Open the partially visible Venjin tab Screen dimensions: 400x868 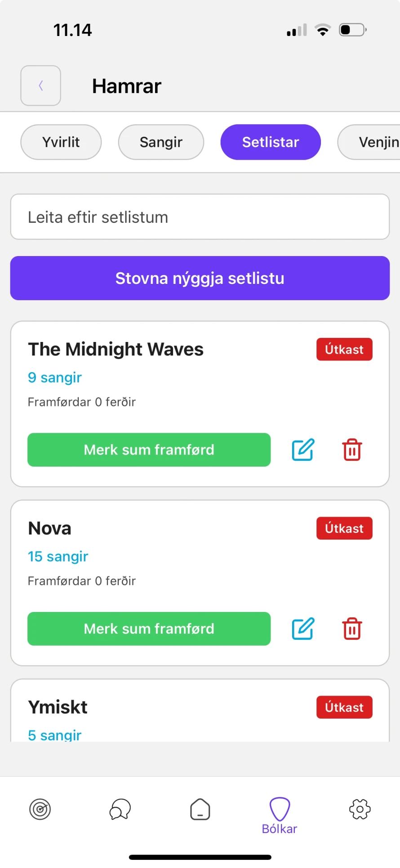[x=373, y=142]
